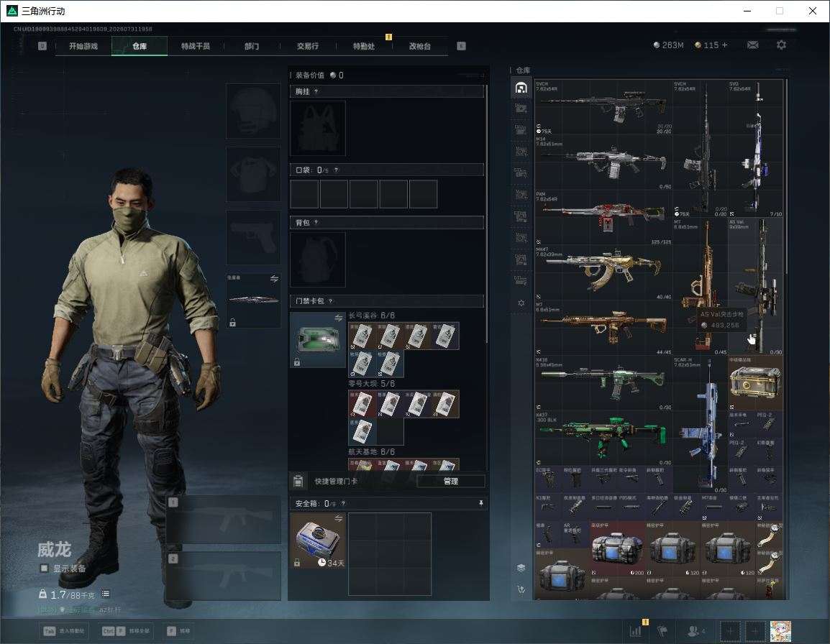Viewport: 830px width, 644px height.
Task: Open the flag icon in bottom bar
Action: pyautogui.click(x=662, y=631)
